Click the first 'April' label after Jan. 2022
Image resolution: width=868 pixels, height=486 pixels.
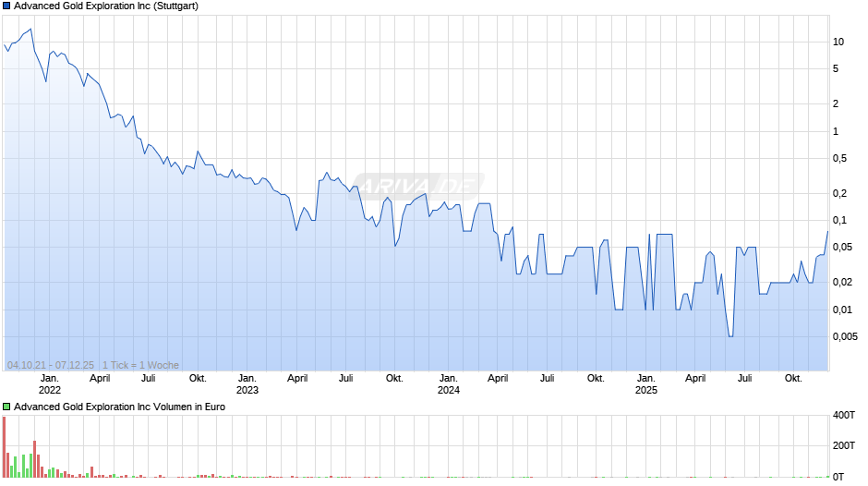[x=100, y=379]
